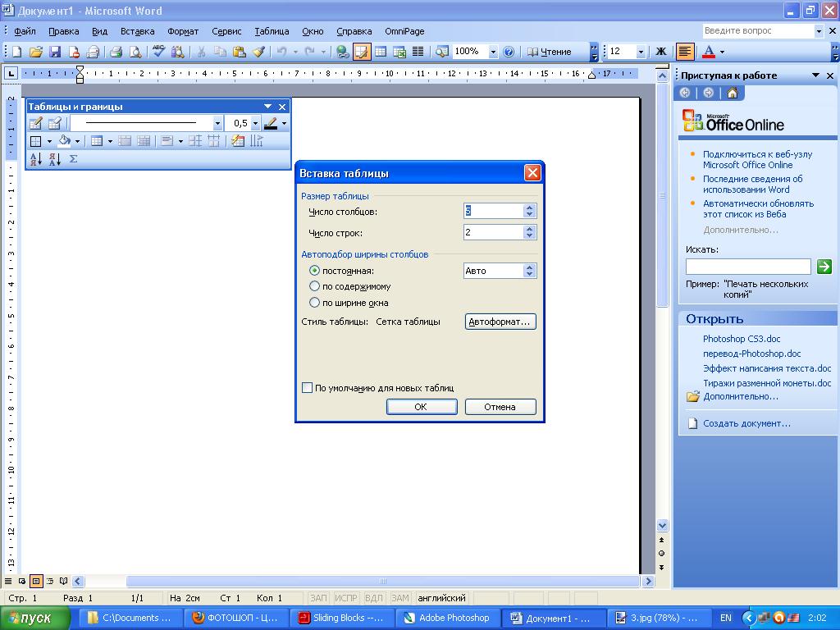The image size is (840, 630).
Task: Click the align left paragraph icon
Action: tap(684, 52)
